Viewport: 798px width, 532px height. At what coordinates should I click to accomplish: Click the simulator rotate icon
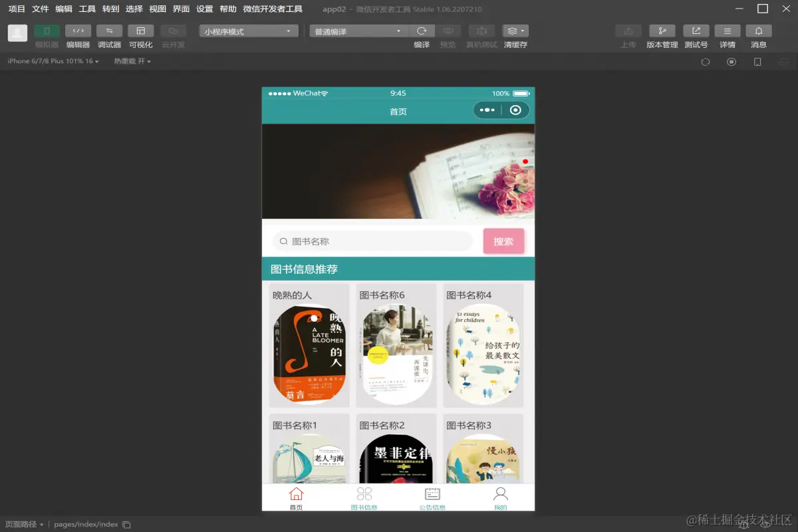click(706, 62)
